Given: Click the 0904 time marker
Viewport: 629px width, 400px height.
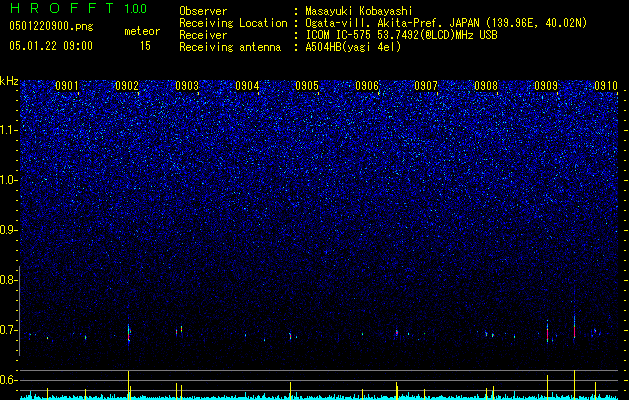Looking at the screenshot, I should coord(247,86).
